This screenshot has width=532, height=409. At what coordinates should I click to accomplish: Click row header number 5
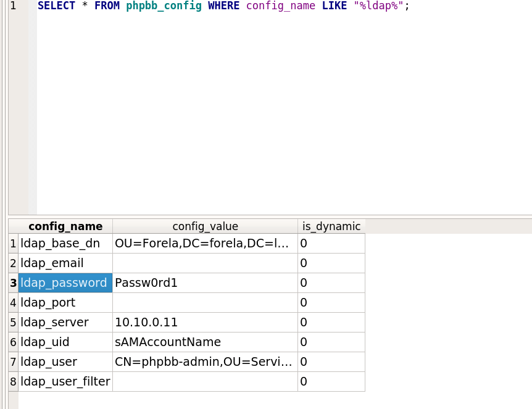[x=13, y=322]
